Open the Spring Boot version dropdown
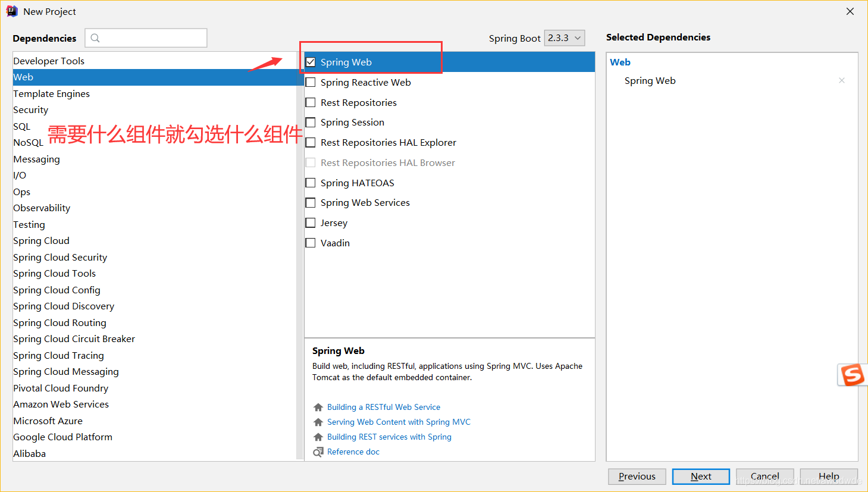Viewport: 868px width, 492px height. 565,38
